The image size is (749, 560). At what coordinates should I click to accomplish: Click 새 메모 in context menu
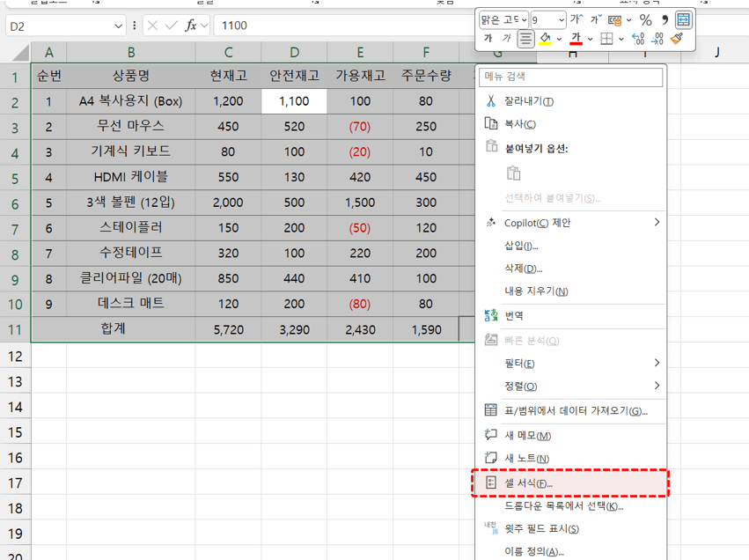(527, 435)
